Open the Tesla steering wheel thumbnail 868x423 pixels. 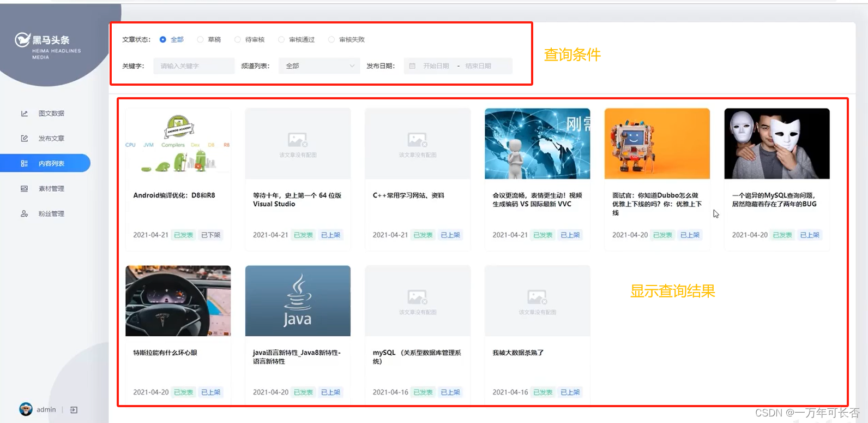click(178, 301)
